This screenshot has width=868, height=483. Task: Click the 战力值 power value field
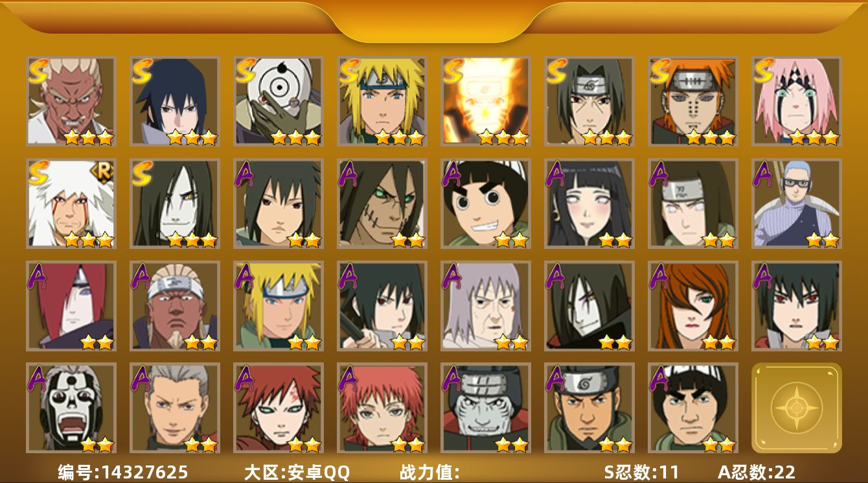pyautogui.click(x=430, y=472)
